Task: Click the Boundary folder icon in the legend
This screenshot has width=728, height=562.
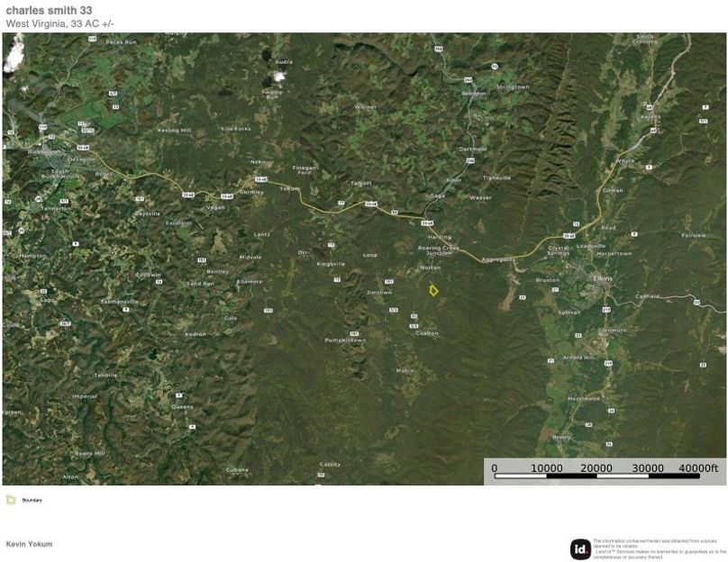Action: pos(10,500)
